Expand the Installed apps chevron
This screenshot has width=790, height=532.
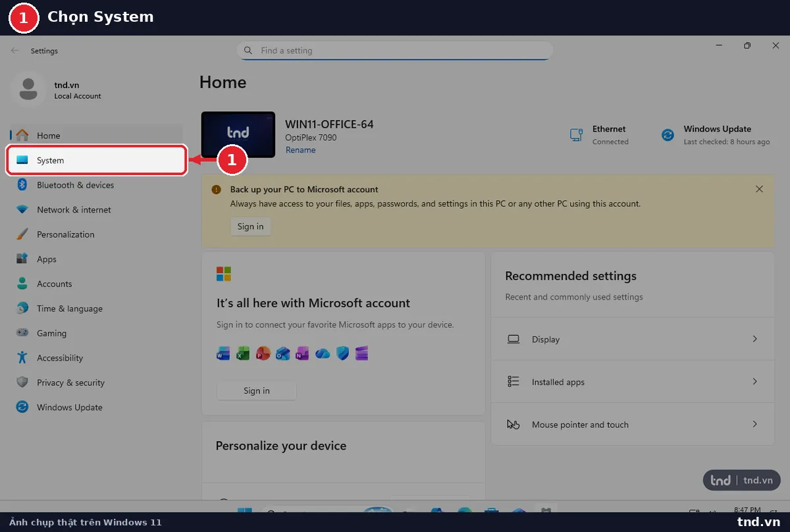(x=754, y=382)
